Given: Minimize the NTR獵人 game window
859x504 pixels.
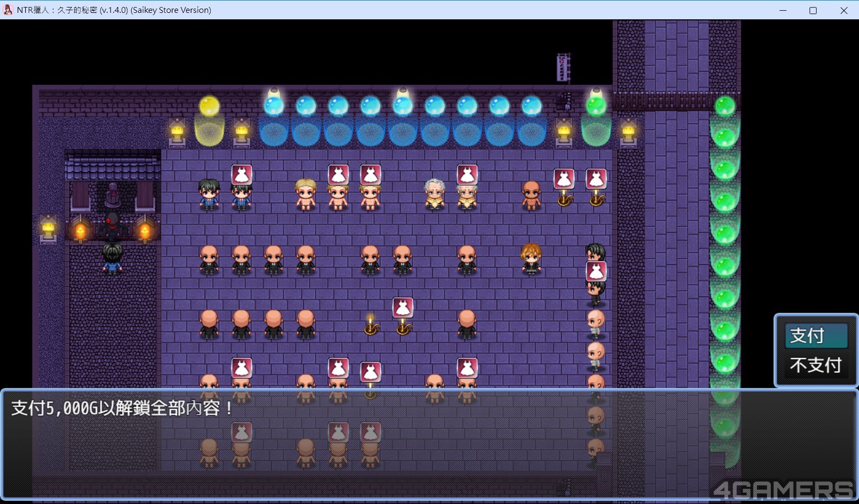Looking at the screenshot, I should coord(783,10).
